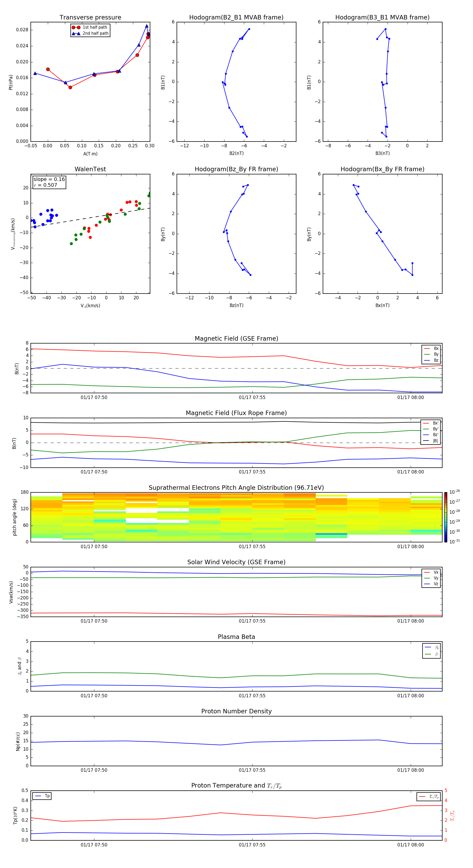The width and height of the screenshot is (473, 868).
Task: Click the 'Hodogram(B2_B1 MVAB frame)' title
Action: 236,18
